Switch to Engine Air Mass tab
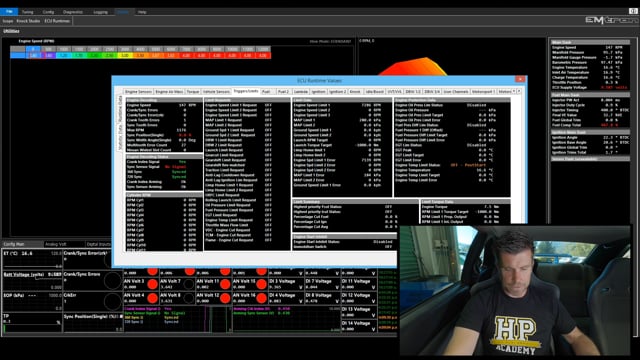The image size is (640, 360). click(169, 92)
